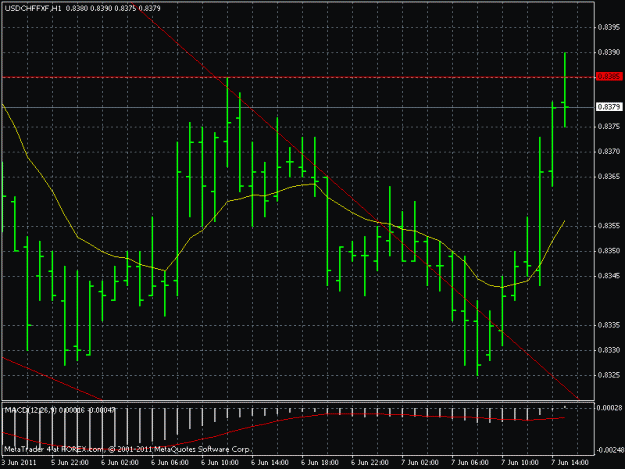Click the 0.8390 price scale value
Image resolution: width=625 pixels, height=469 pixels.
609,52
